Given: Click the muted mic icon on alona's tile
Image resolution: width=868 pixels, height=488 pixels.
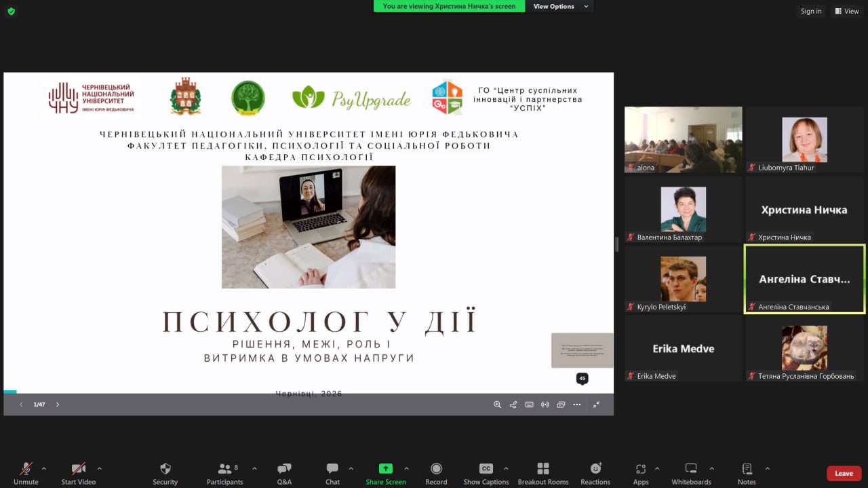Looking at the screenshot, I should click(x=631, y=168).
